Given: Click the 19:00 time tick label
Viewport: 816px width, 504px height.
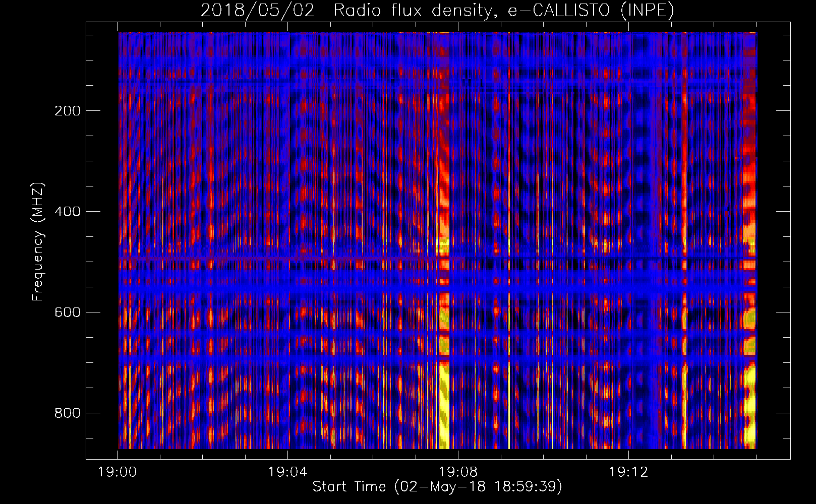Looking at the screenshot, I should pyautogui.click(x=118, y=472).
